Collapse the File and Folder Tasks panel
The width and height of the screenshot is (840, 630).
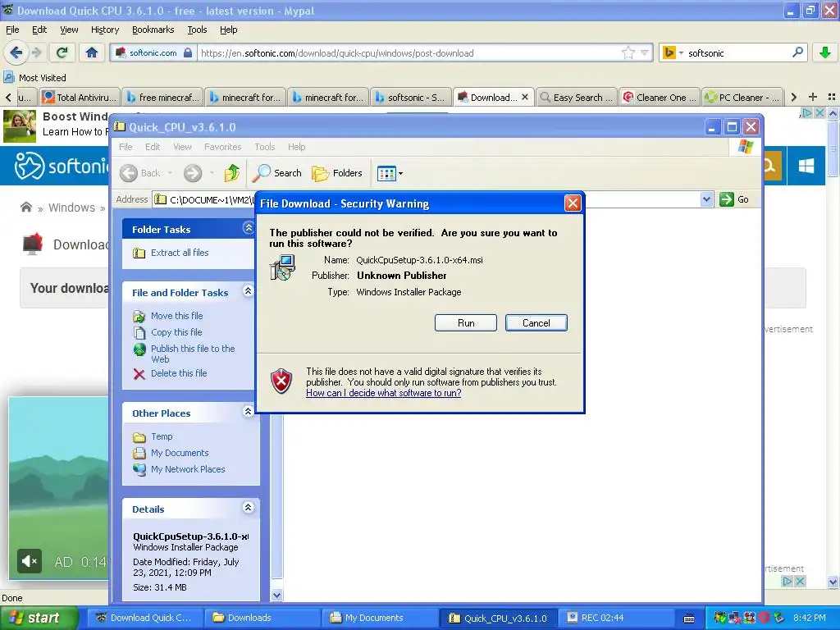tap(248, 291)
